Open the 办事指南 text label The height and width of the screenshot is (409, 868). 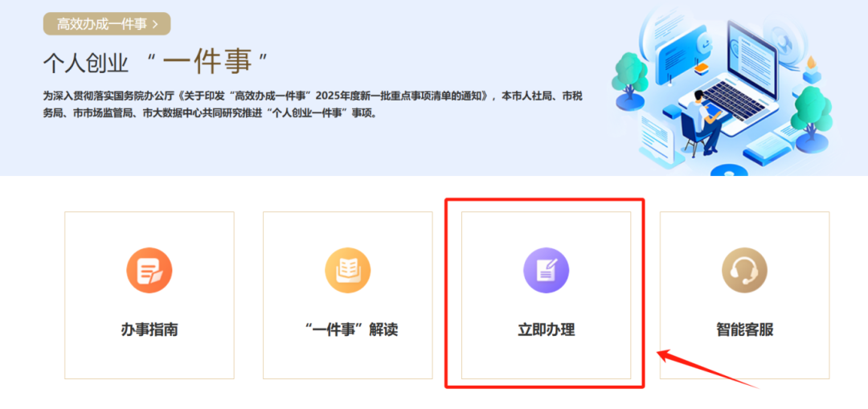tap(149, 329)
